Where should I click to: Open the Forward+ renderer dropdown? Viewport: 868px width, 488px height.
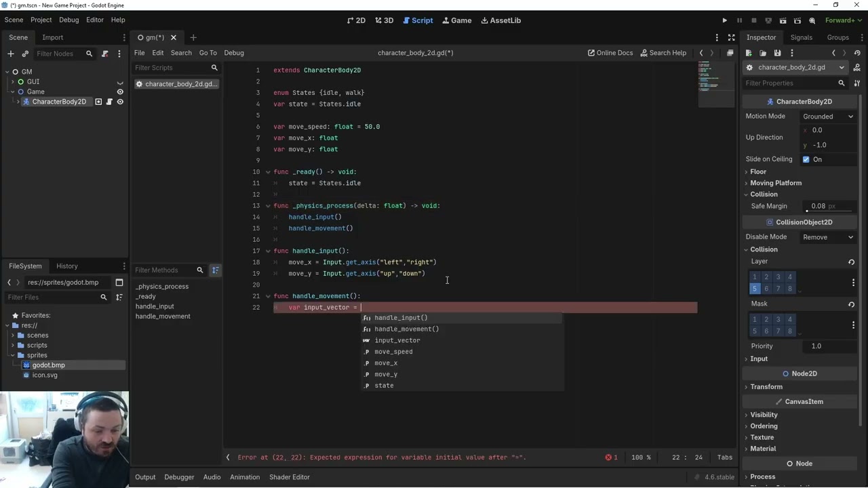tap(843, 20)
